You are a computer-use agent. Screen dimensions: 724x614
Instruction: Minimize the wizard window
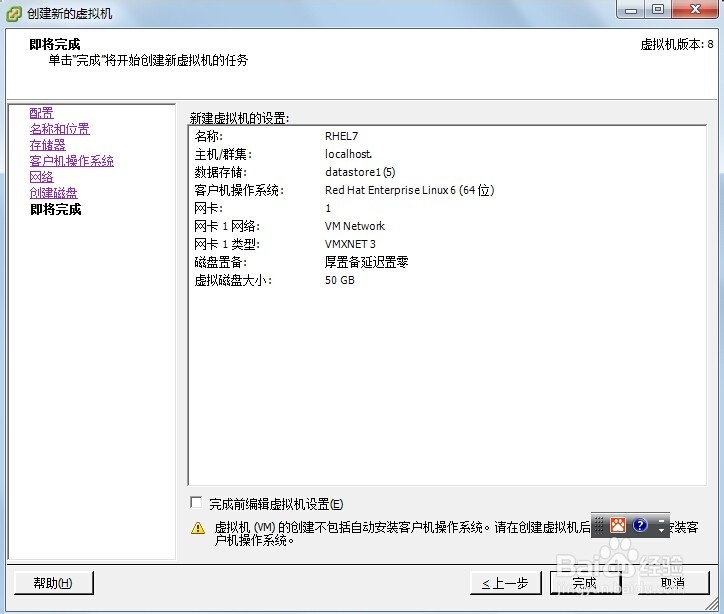631,9
